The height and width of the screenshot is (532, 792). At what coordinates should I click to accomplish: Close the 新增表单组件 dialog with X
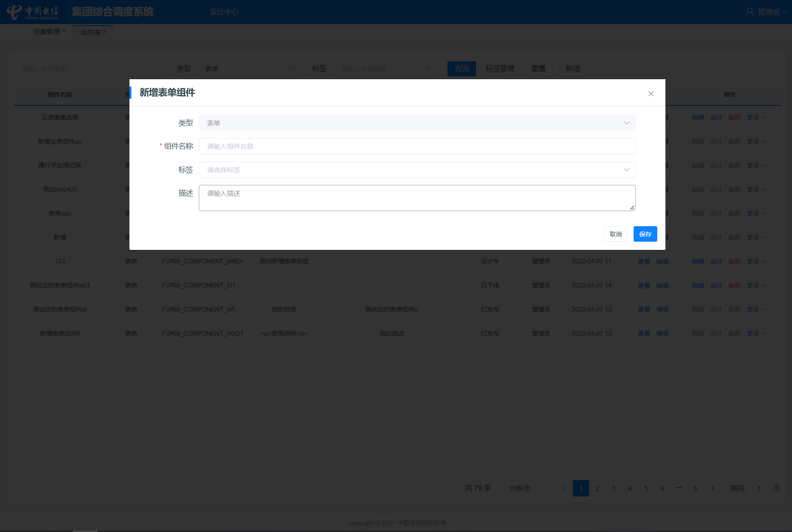[651, 93]
